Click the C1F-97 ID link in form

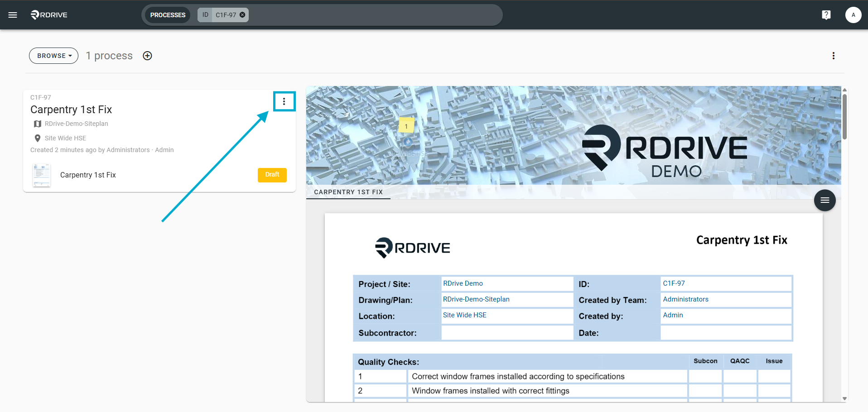(x=674, y=283)
